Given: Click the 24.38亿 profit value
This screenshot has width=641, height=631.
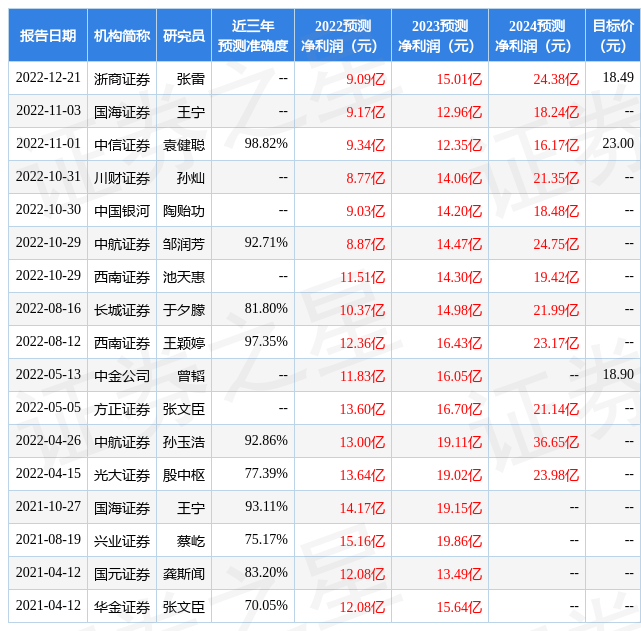Looking at the screenshot, I should click(x=556, y=79).
